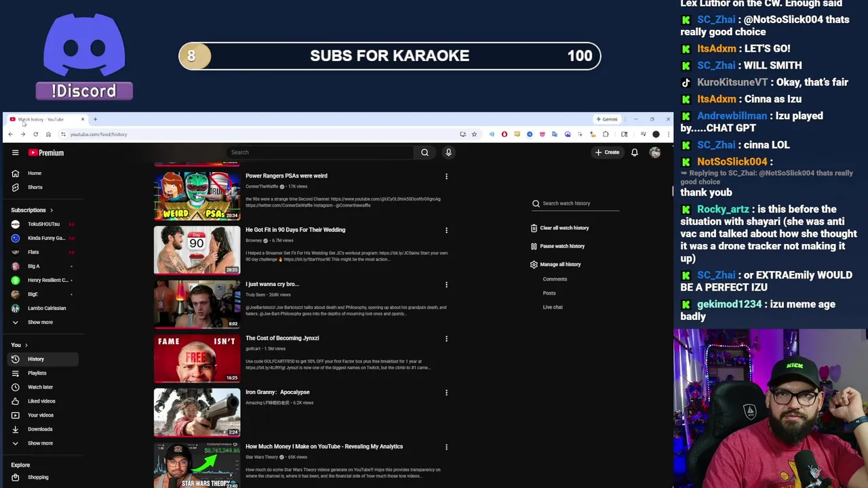
Task: Open I just wanna cry bro video title
Action: click(272, 284)
